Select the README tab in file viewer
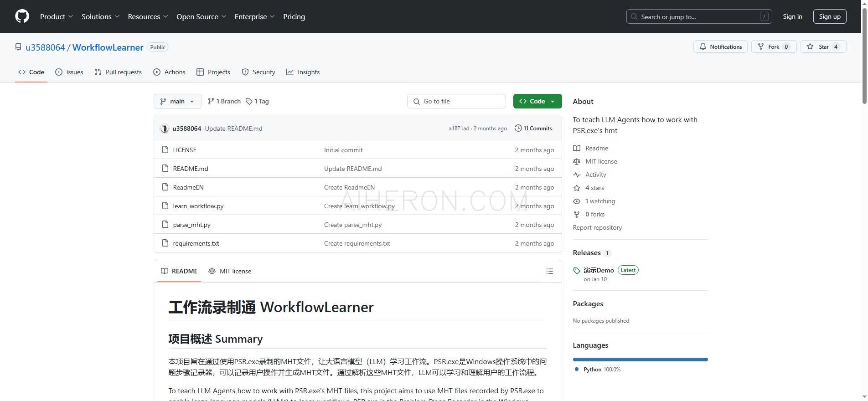Screen dimensions: 868x401 coord(179,271)
